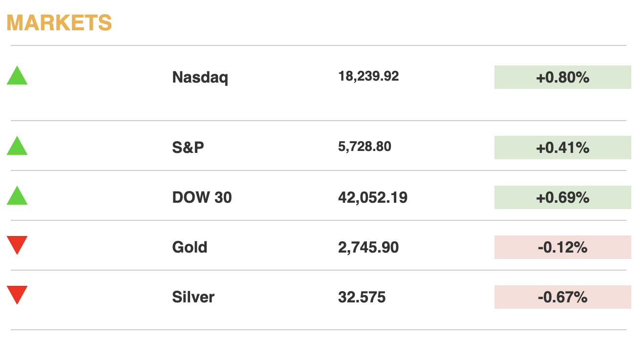Select the Nasdaq index name
This screenshot has width=644, height=340.
point(200,77)
